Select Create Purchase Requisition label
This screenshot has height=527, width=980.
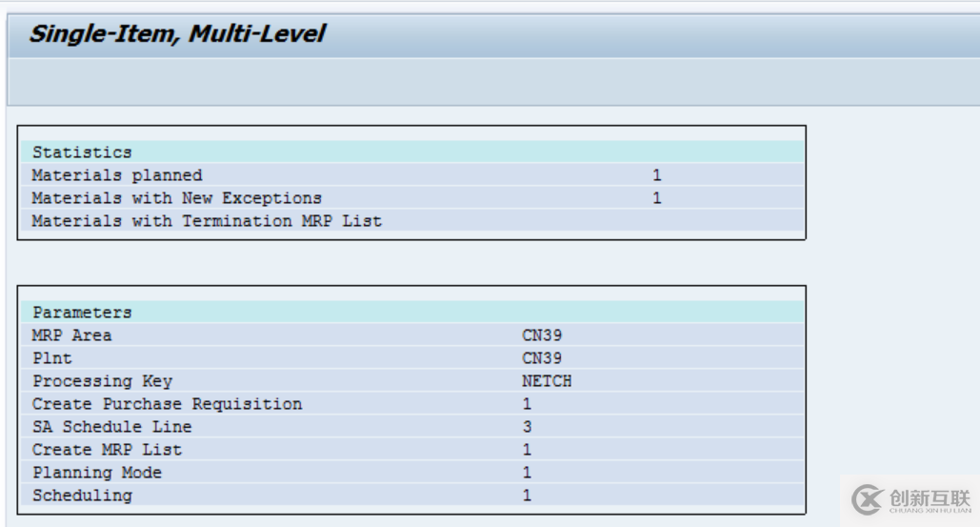[167, 404]
